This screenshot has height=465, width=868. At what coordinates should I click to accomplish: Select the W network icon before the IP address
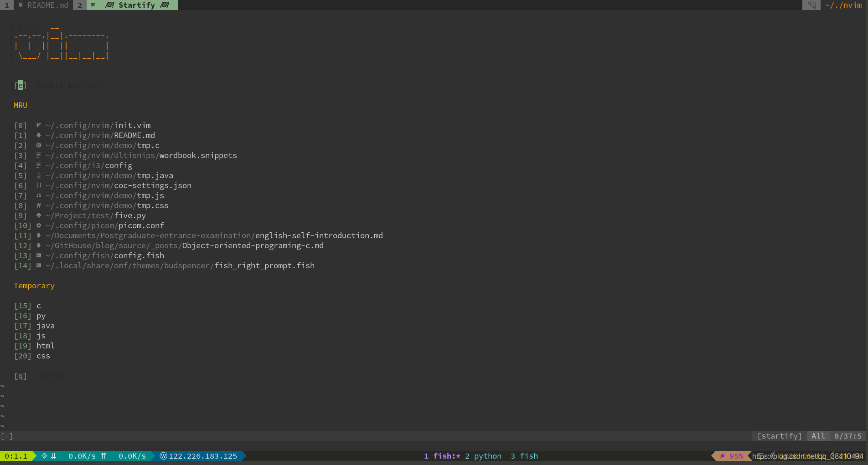[163, 455]
